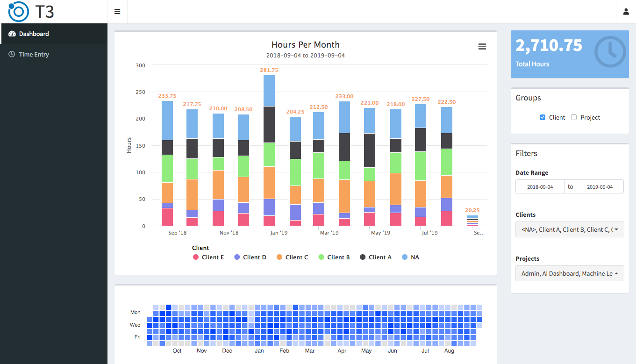This screenshot has height=364, width=636.
Task: Click the 233.75 bar total label
Action: coord(167,96)
